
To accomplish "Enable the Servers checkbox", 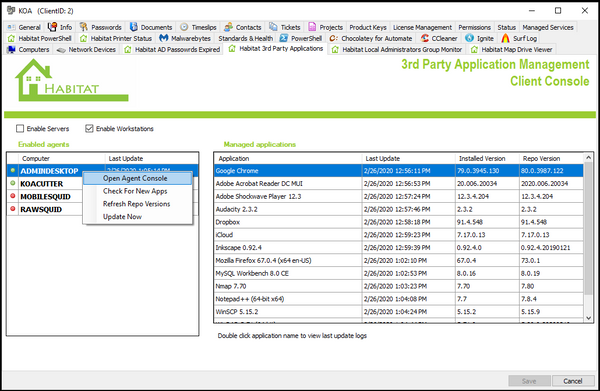I will point(20,129).
